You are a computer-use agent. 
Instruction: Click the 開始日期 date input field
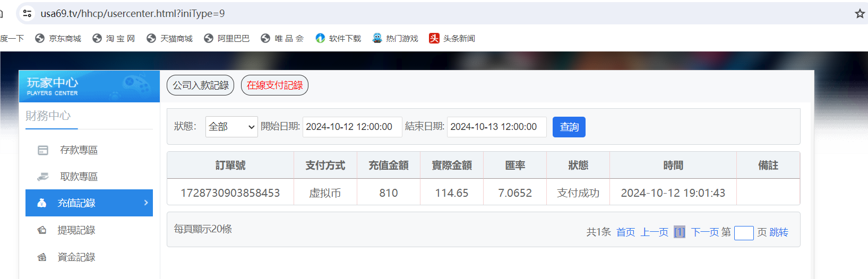pos(352,127)
